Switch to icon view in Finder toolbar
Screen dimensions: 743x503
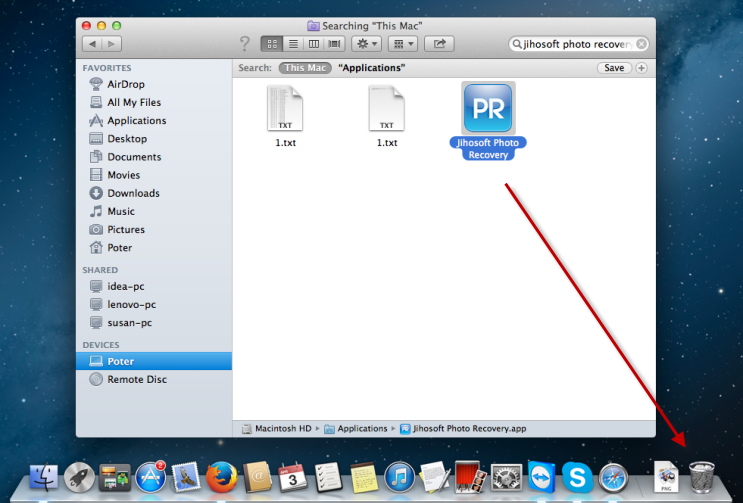271,44
